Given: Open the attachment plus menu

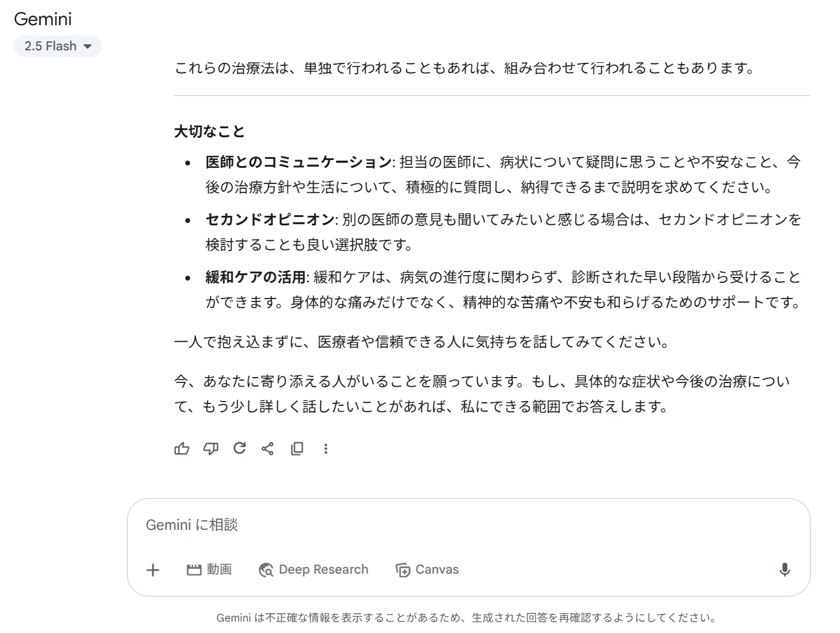Looking at the screenshot, I should (153, 570).
